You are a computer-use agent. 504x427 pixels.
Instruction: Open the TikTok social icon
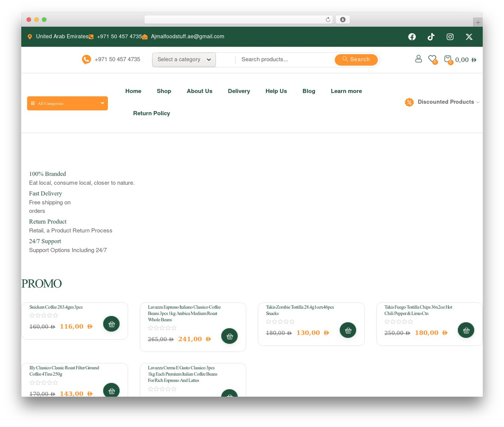pos(431,37)
